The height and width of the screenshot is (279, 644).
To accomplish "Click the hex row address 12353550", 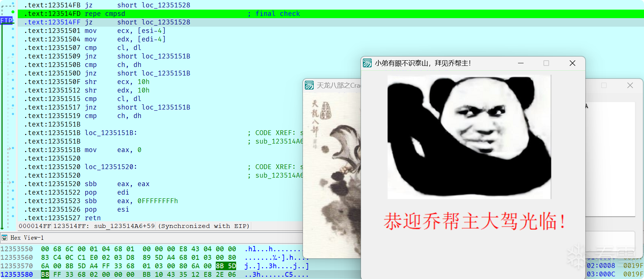I will [x=17, y=249].
